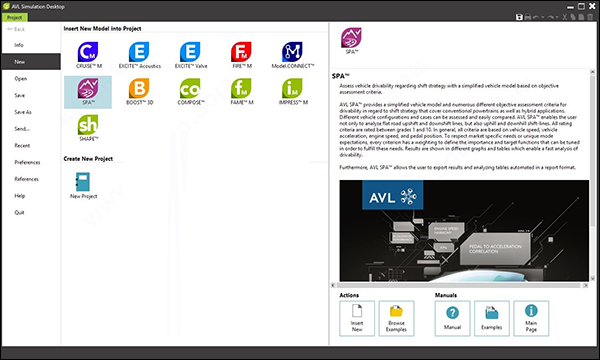
Task: Click the save icon in top toolbar
Action: click(x=519, y=17)
